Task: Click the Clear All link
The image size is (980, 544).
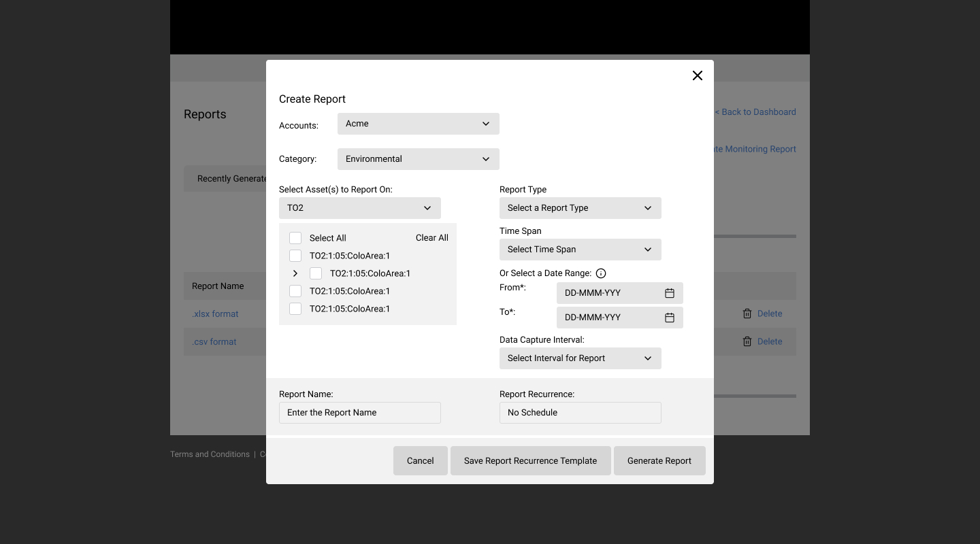Action: 431,238
